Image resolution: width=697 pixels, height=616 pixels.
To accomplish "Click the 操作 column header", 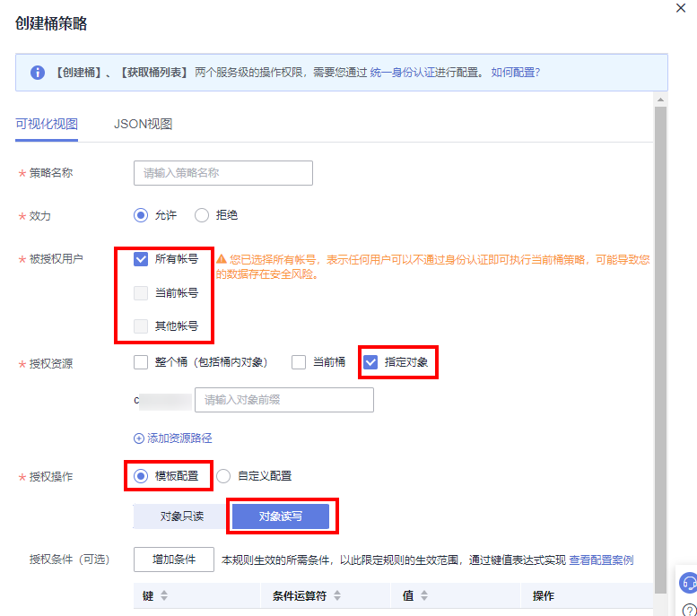I will point(544,596).
